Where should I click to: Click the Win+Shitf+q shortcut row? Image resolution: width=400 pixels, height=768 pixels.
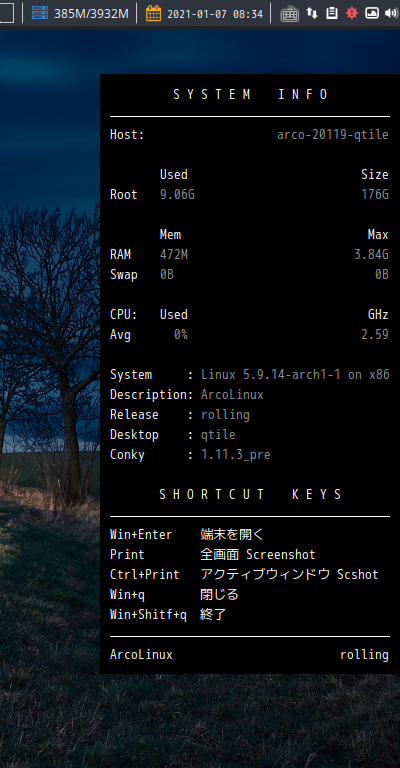[x=168, y=615]
